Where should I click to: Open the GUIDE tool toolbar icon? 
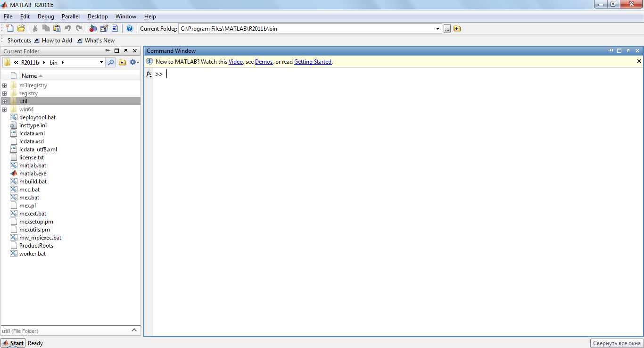(104, 28)
